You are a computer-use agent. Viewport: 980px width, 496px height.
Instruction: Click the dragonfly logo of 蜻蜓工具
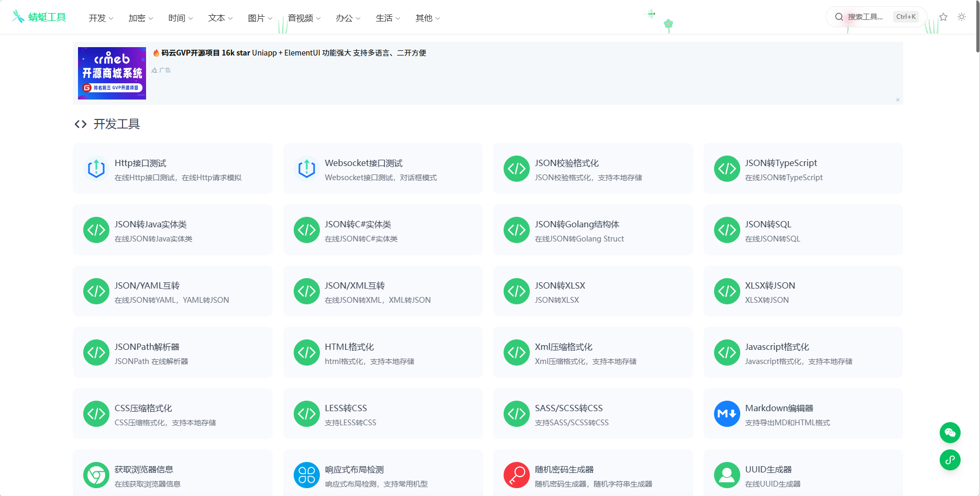(17, 16)
